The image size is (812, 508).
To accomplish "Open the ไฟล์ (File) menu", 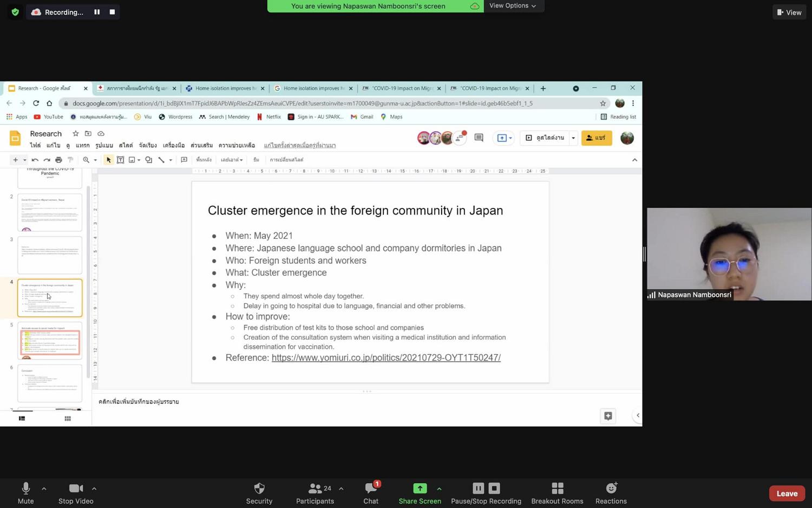I will point(35,145).
